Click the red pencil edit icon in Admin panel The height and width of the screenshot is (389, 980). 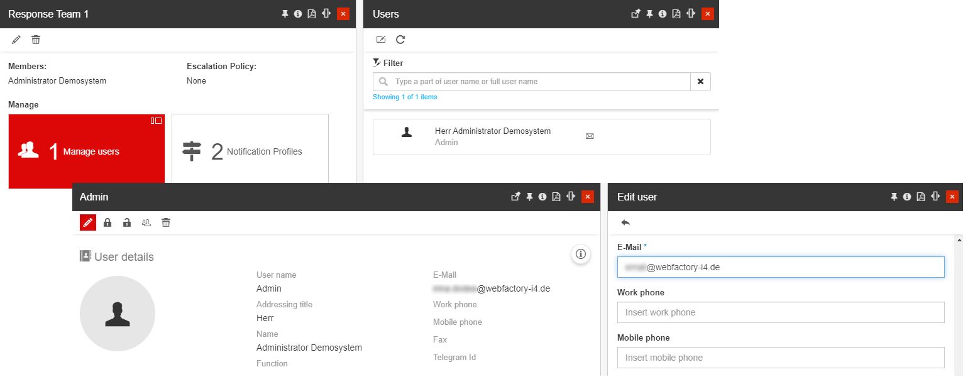pyautogui.click(x=88, y=222)
